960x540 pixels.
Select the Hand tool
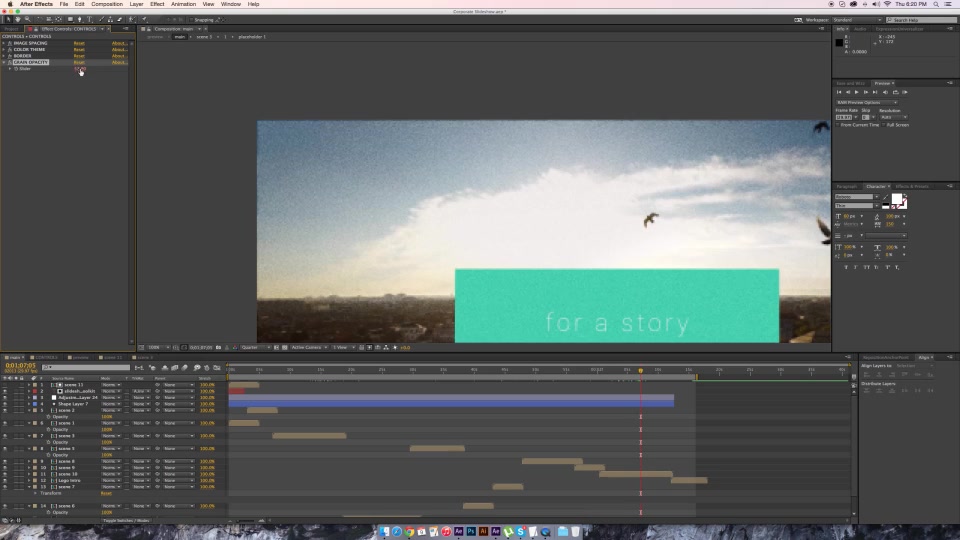tap(18, 20)
